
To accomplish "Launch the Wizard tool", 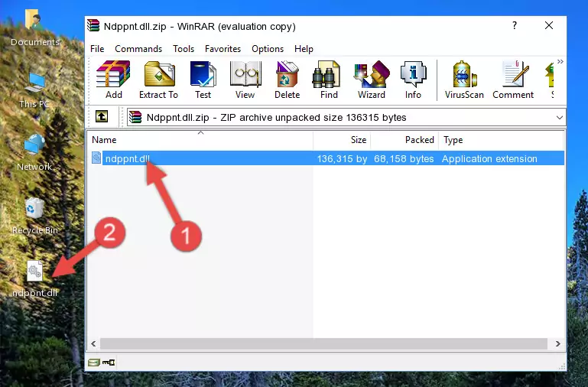I will (372, 80).
